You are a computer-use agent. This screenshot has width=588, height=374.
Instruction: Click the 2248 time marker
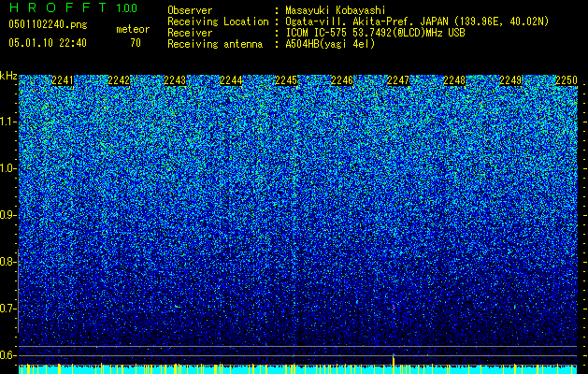pos(454,80)
